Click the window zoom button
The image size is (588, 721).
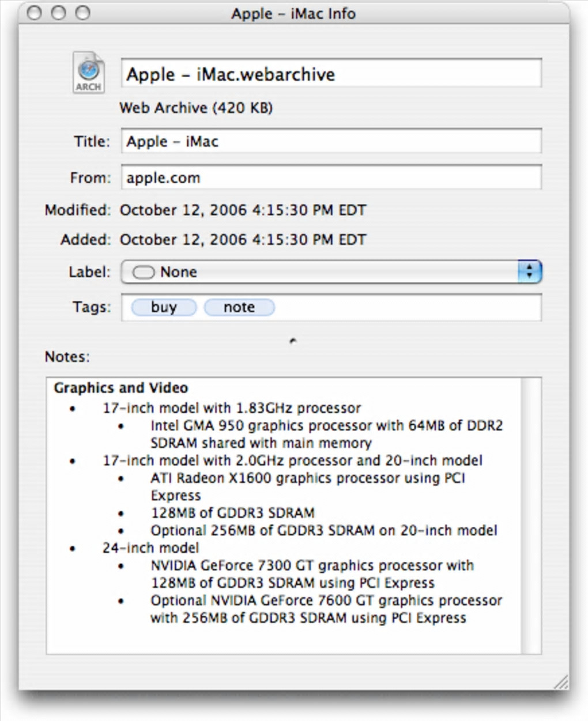click(83, 13)
